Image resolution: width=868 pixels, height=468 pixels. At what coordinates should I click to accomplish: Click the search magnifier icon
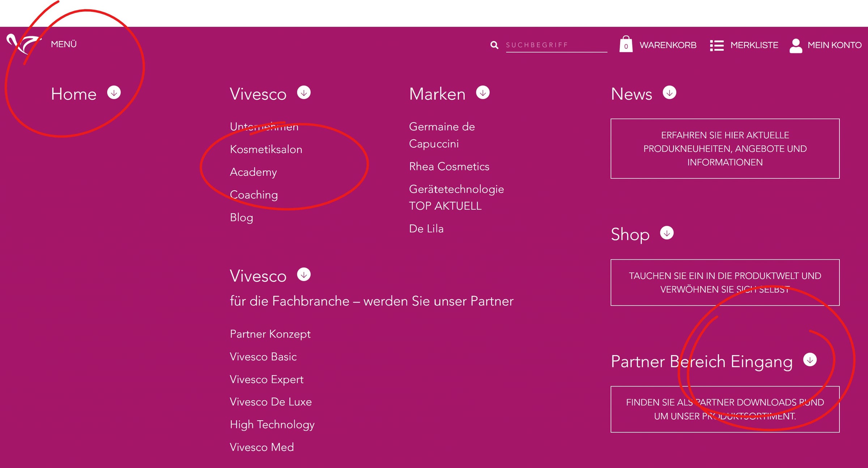(x=494, y=45)
